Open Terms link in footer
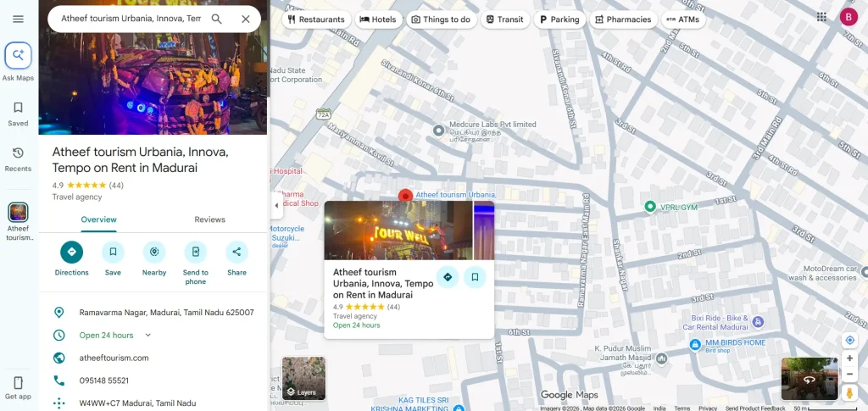 click(682, 408)
